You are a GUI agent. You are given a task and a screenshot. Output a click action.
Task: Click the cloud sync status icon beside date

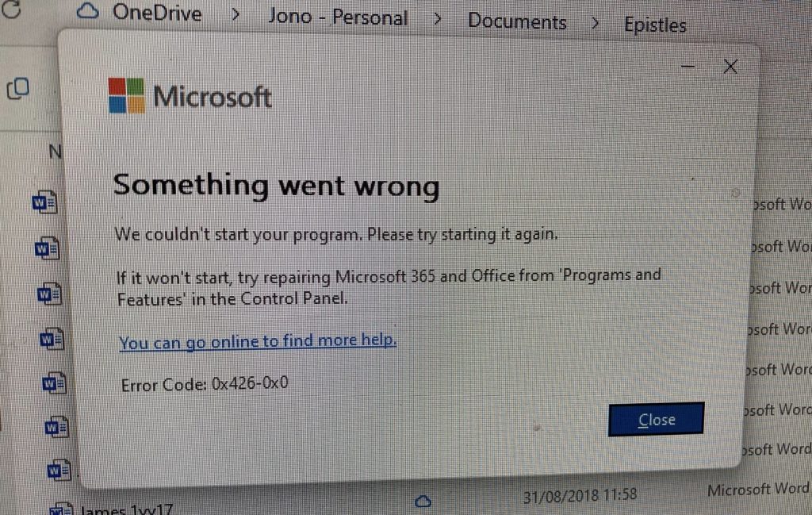click(423, 501)
